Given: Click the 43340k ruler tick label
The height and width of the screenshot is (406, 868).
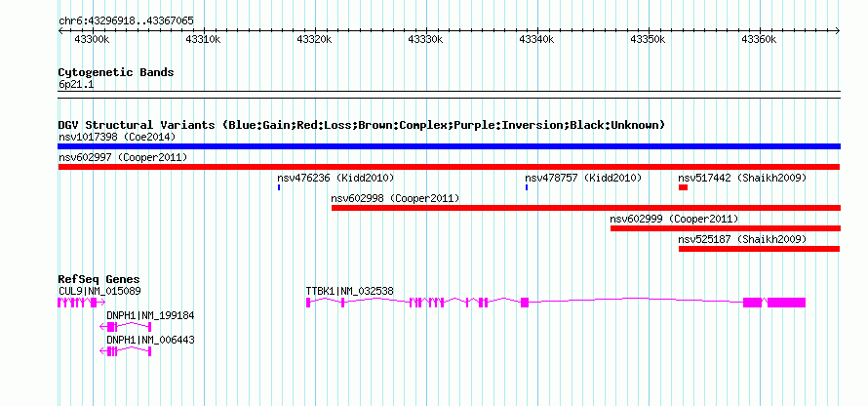Looking at the screenshot, I should (x=536, y=40).
